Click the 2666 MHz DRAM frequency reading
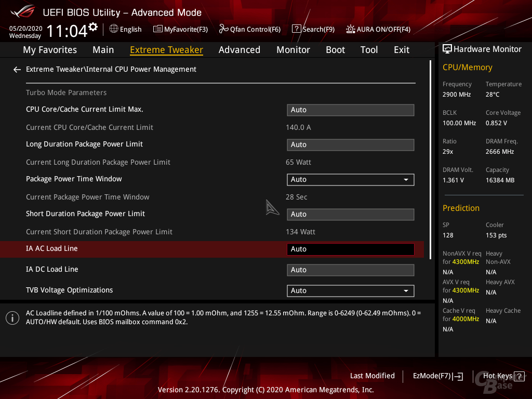 (499, 152)
